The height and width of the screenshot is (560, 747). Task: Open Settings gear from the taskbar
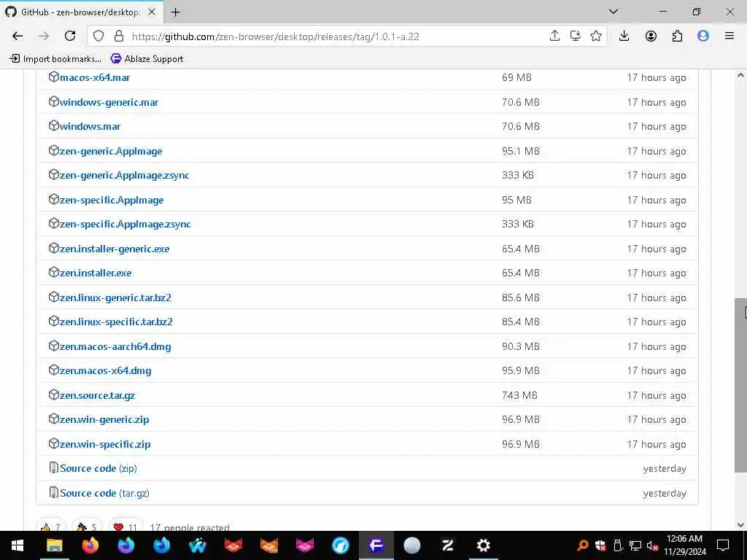coord(483,545)
